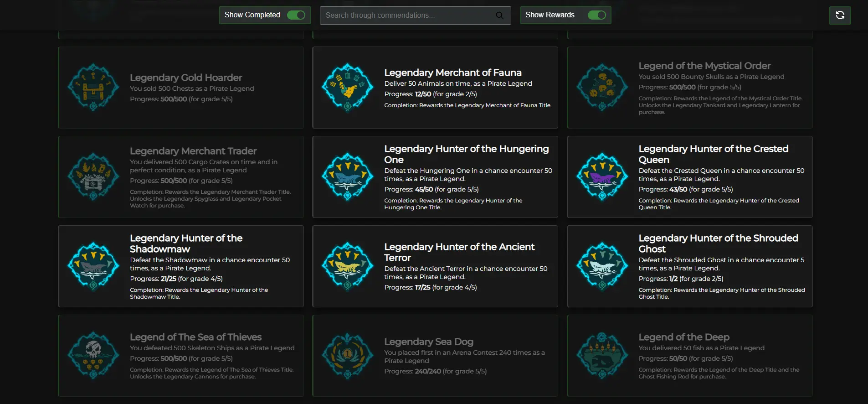Click the Legendary Merchant Trader emblem
Screen dimensions: 868x404
point(93,177)
